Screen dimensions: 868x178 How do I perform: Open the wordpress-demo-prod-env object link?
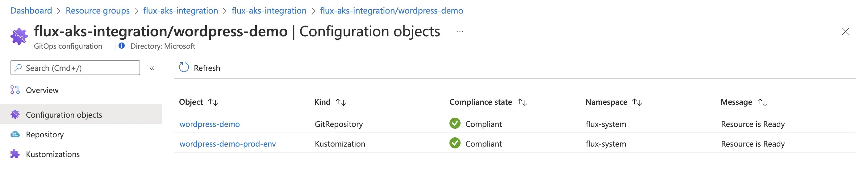(228, 144)
